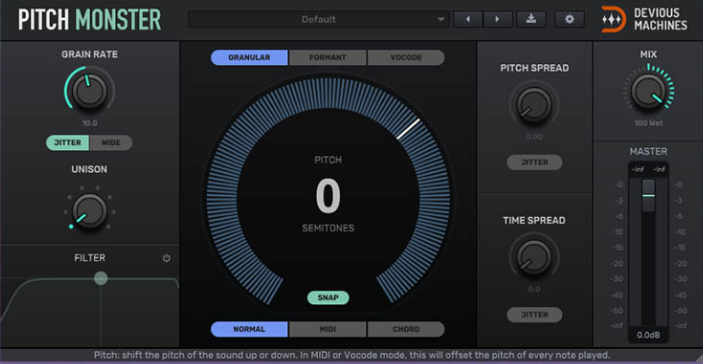Image resolution: width=703 pixels, height=364 pixels.
Task: Toggle Grain Rate Jitter button
Action: (x=68, y=143)
